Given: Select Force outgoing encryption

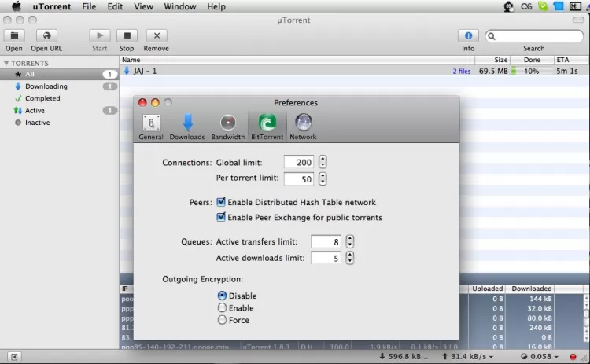Looking at the screenshot, I should click(x=222, y=320).
